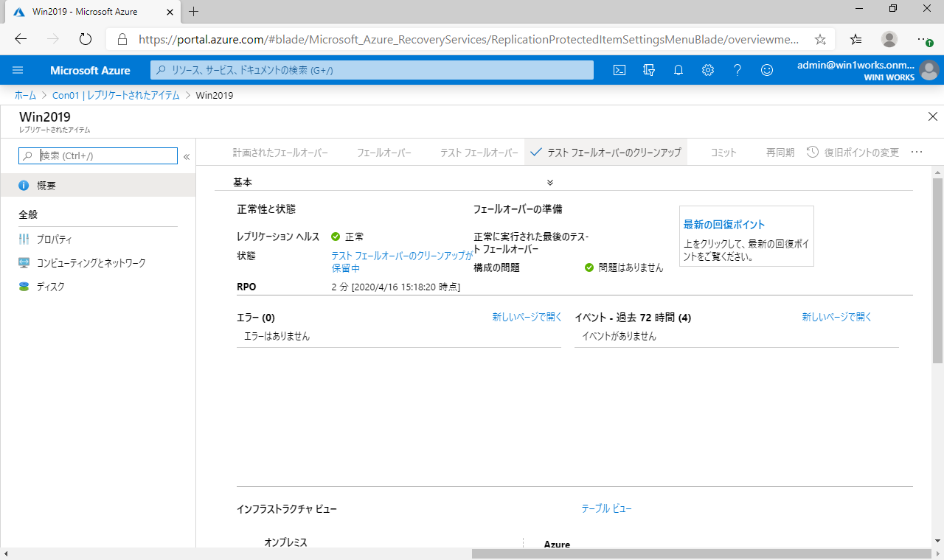Open the directory and subscription filter icon
The height and width of the screenshot is (560, 944).
pyautogui.click(x=649, y=70)
